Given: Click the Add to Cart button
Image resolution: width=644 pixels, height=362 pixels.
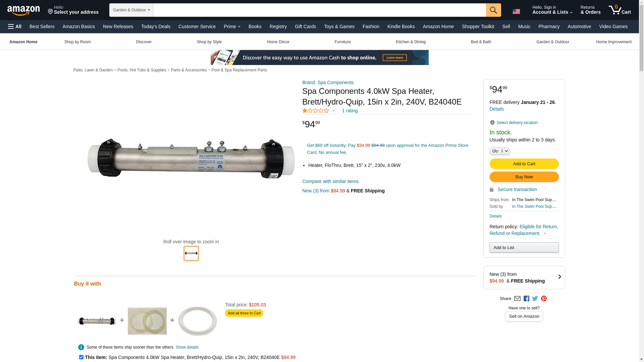Looking at the screenshot, I should point(524,164).
